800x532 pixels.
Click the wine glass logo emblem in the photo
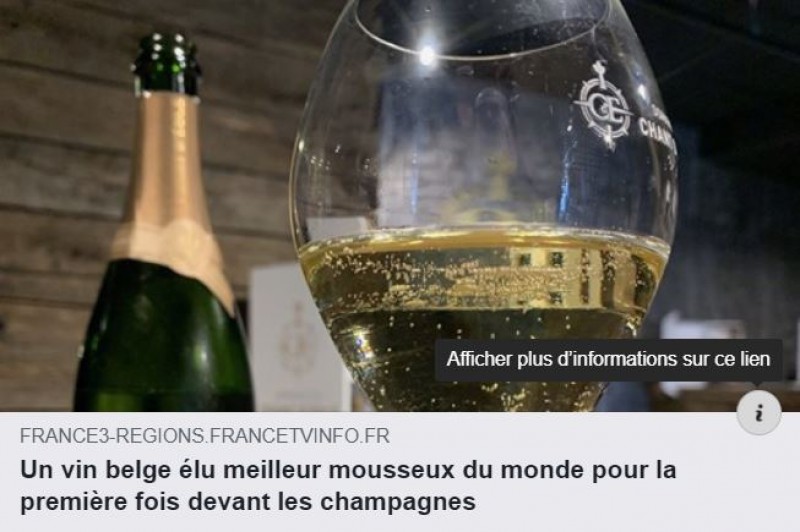coord(605,105)
